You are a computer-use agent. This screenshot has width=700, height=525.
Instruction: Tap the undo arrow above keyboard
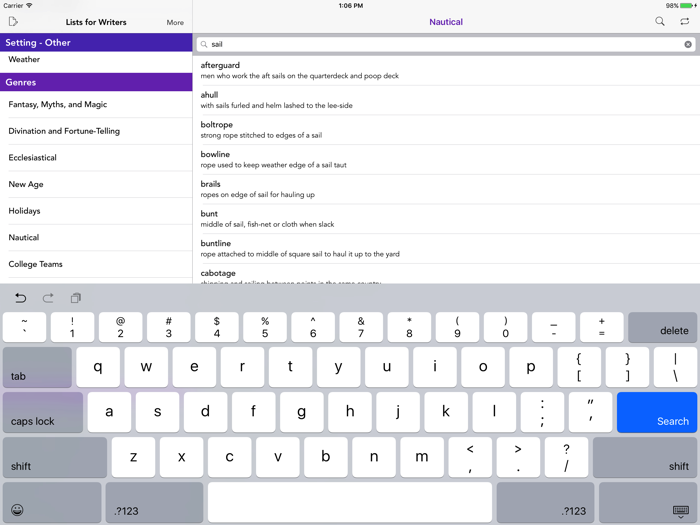point(21,298)
